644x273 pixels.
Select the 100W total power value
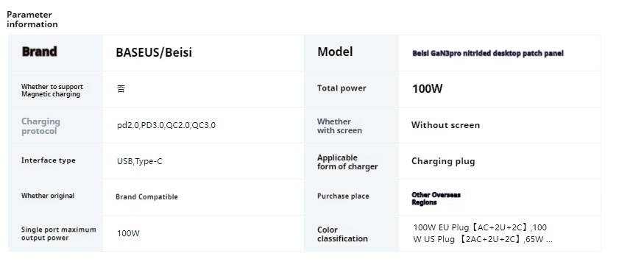(427, 89)
